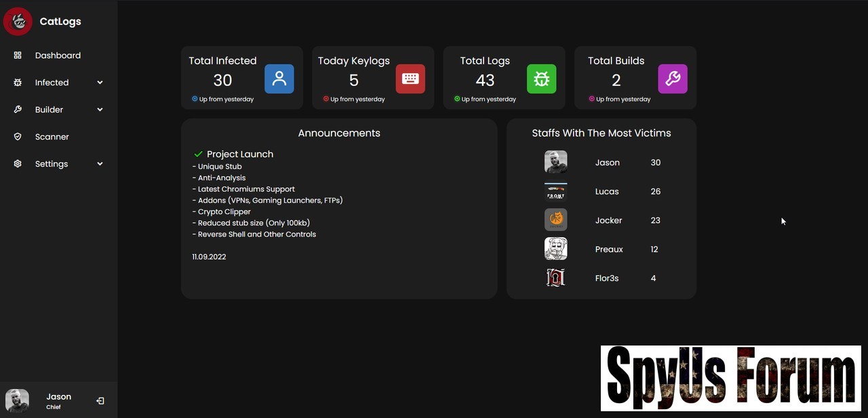Click the CatLogs logo icon

18,22
